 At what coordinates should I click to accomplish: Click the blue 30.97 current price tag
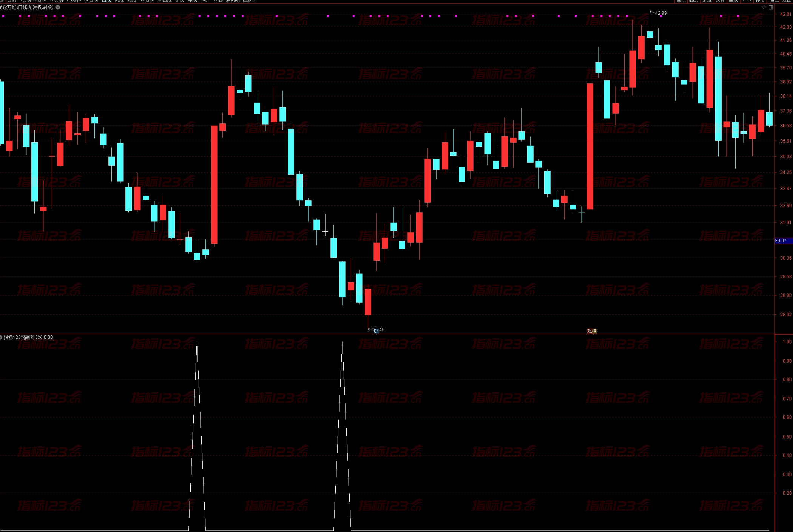[x=784, y=241]
